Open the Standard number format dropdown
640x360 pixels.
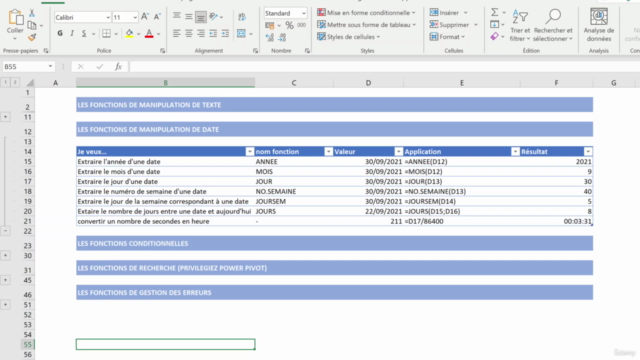point(304,13)
